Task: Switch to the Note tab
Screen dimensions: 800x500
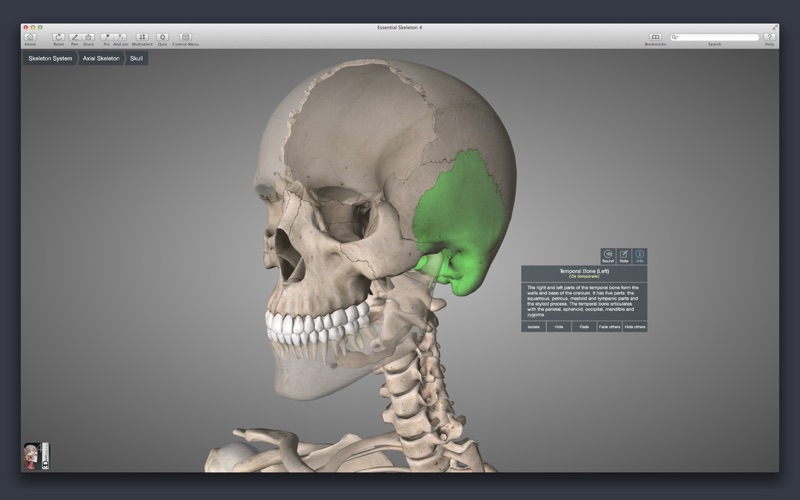Action: (623, 257)
